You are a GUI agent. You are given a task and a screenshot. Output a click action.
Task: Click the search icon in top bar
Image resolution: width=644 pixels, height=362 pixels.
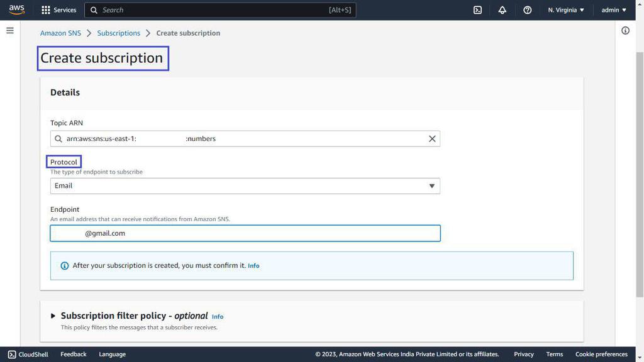click(x=94, y=10)
